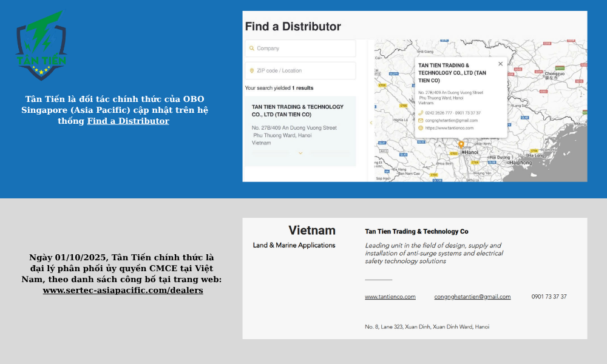Collapse the results panel with the left chevron
Image resolution: width=607 pixels, height=364 pixels.
(x=371, y=122)
